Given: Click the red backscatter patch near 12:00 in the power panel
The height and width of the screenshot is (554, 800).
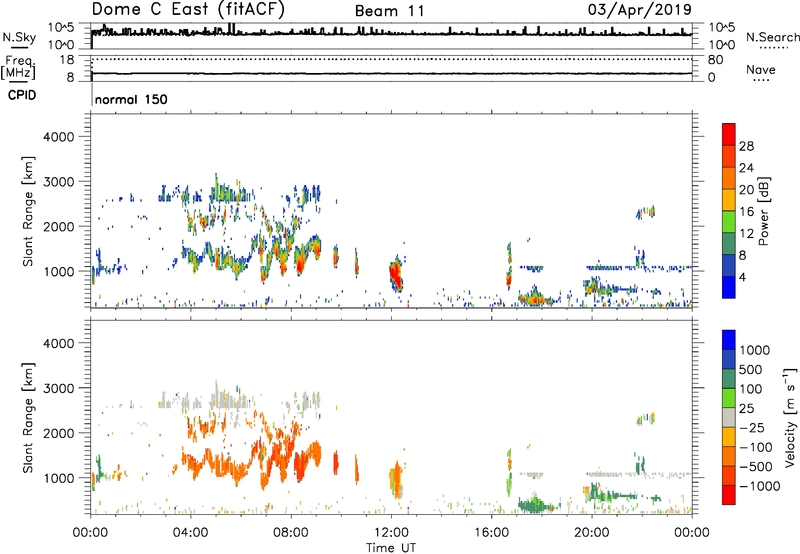Looking at the screenshot, I should tap(395, 275).
